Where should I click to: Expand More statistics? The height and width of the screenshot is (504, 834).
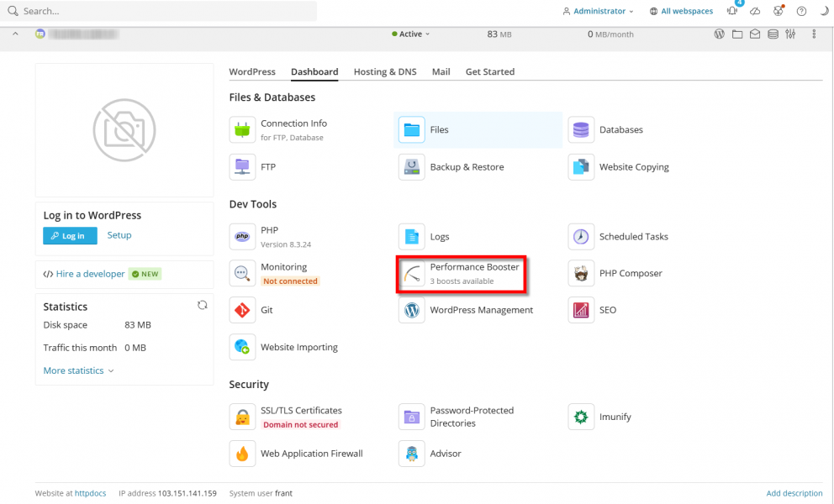[x=79, y=370]
